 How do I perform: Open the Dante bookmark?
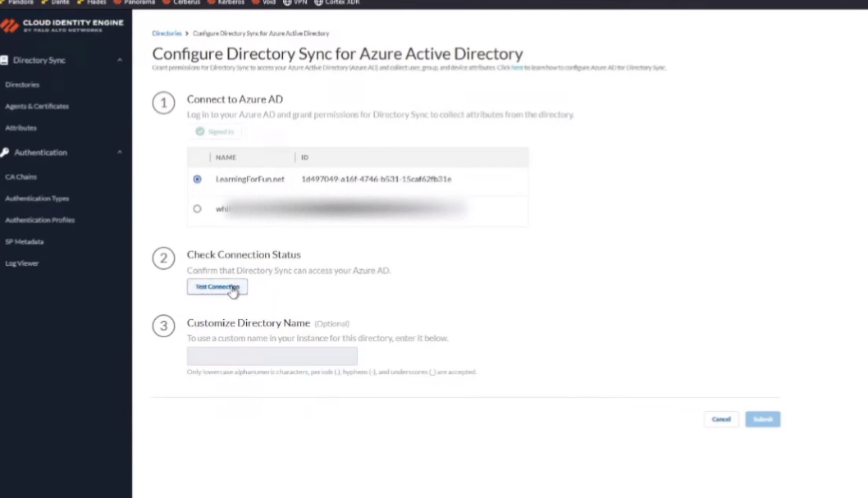click(x=55, y=2)
